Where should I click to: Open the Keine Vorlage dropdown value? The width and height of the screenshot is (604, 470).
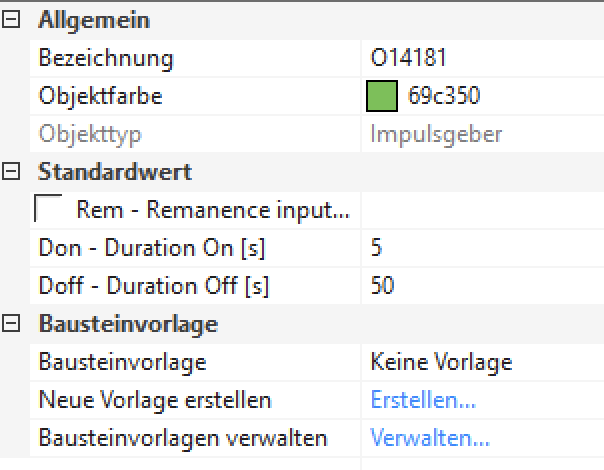coord(441,362)
